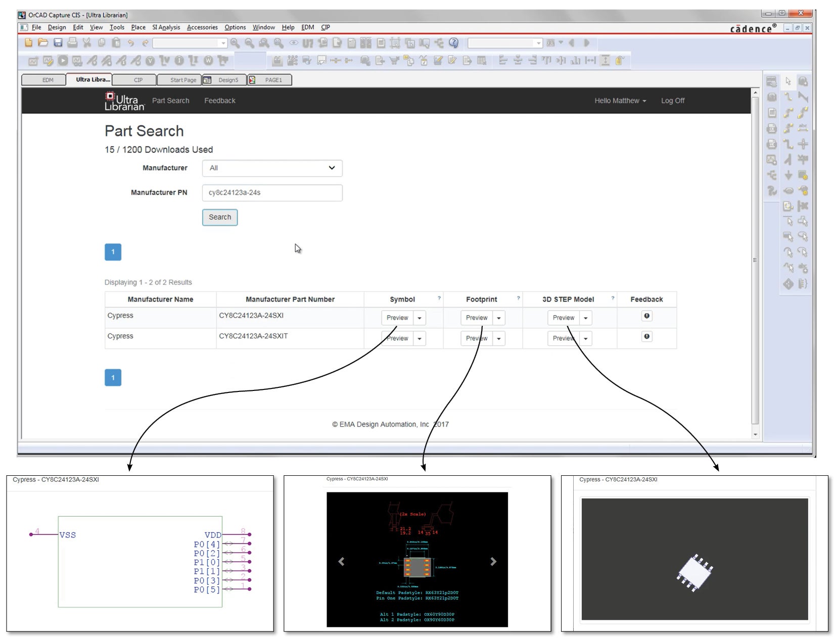Switch to the Design5 tab

click(224, 80)
